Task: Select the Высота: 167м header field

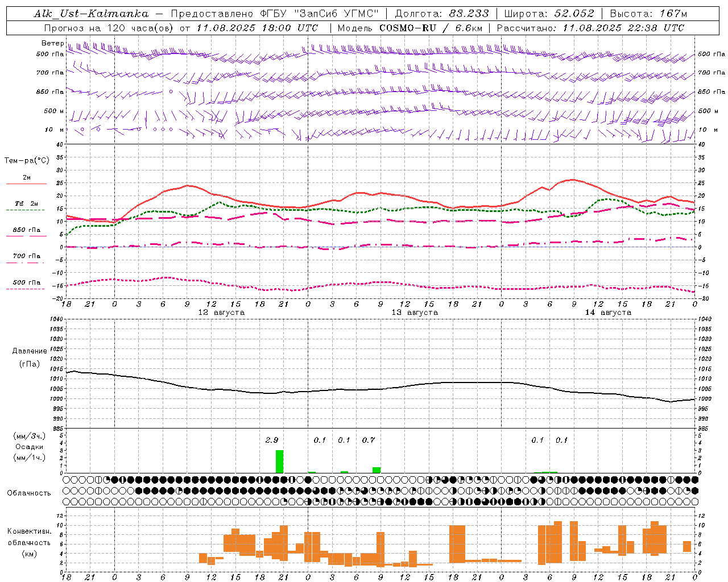Action: tap(648, 14)
